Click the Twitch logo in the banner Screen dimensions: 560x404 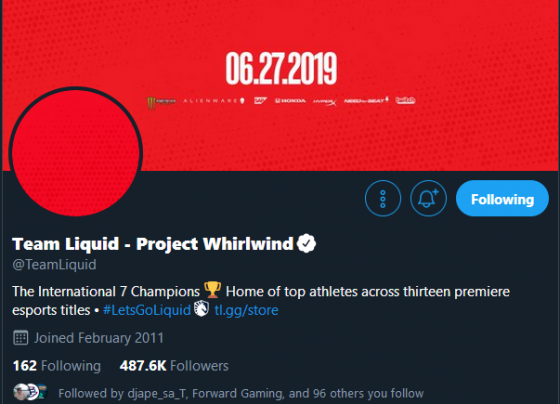(405, 100)
